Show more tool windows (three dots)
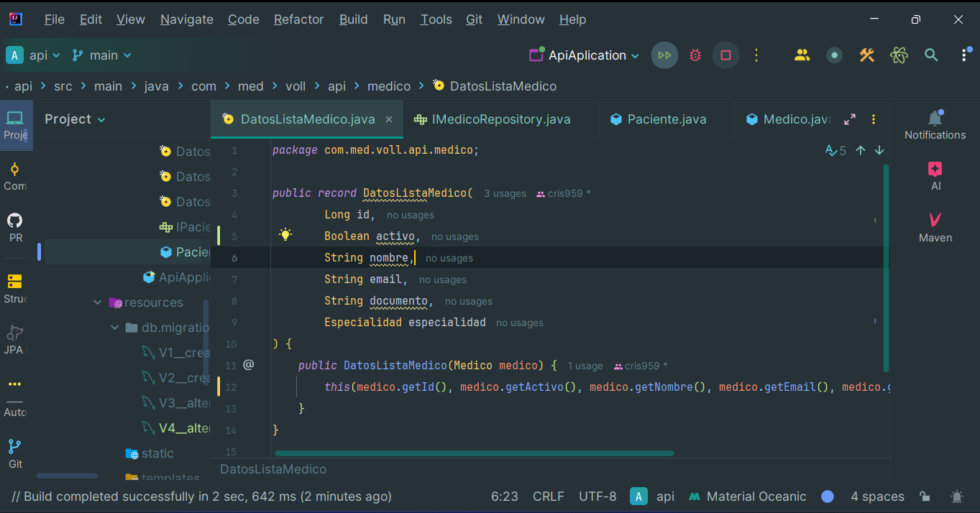Viewport: 980px width, 513px height. click(x=15, y=384)
